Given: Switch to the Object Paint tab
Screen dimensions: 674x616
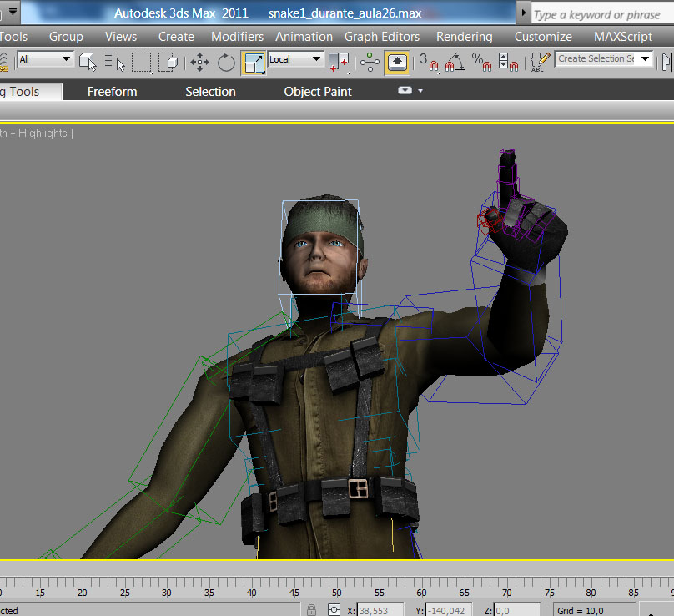Looking at the screenshot, I should 318,92.
